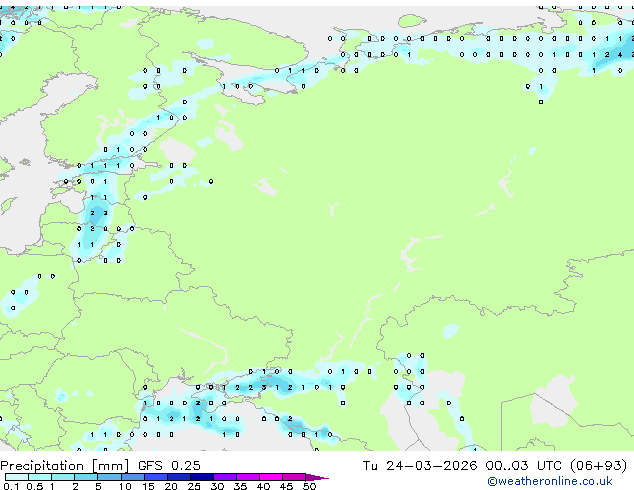Click the '0.5' legend scale label
Image resolution: width=634 pixels, height=490 pixels.
[34, 486]
